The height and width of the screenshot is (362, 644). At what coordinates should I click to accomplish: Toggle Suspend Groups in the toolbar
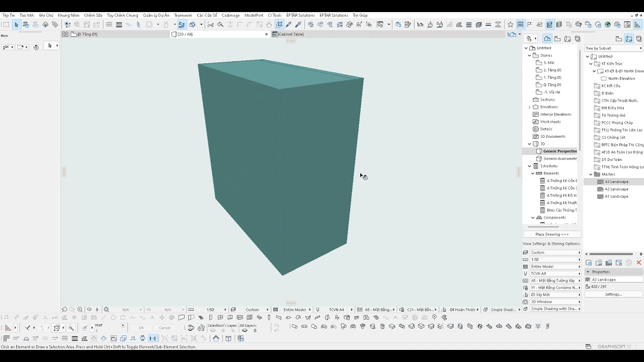(279, 25)
